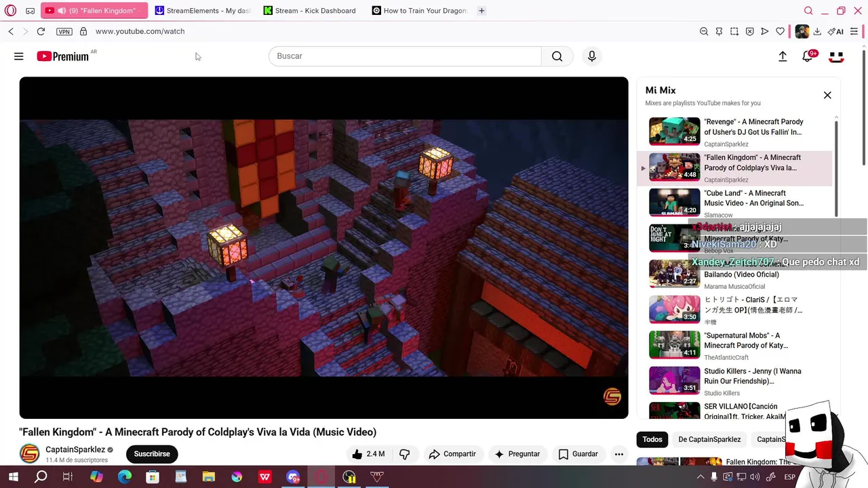Open the Windows Start menu

click(13, 477)
